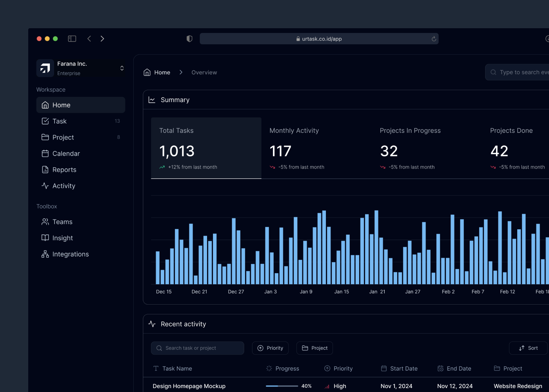The width and height of the screenshot is (549, 392).
Task: Open the Priority filter dropdown
Action: coord(270,348)
